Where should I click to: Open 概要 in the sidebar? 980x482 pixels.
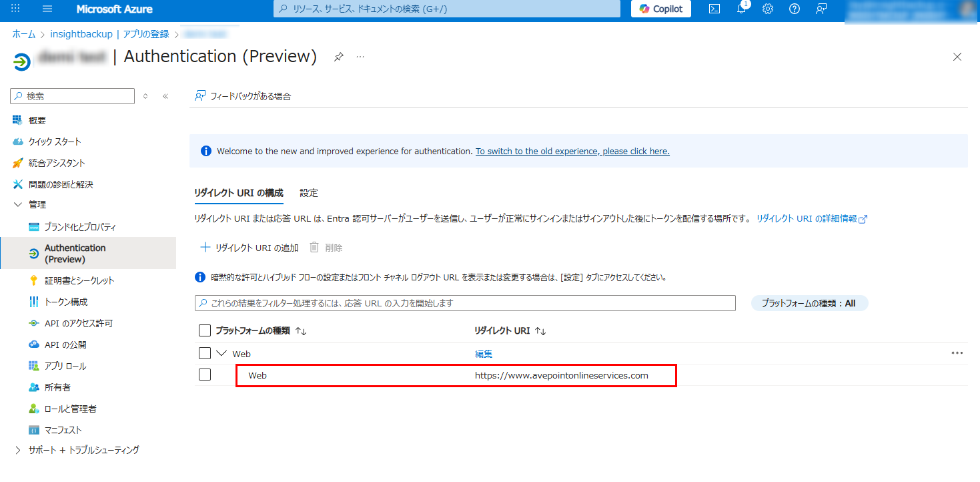37,120
